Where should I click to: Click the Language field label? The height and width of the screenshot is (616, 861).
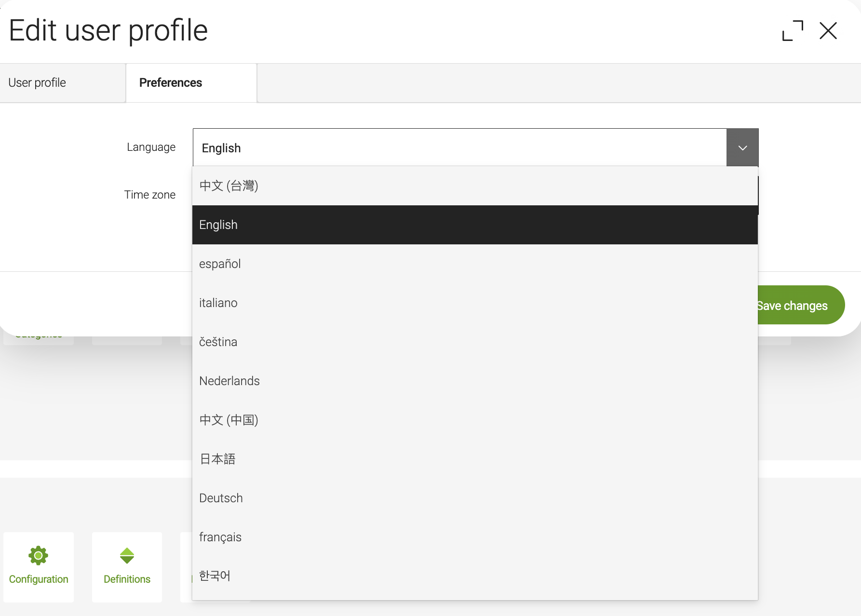tap(151, 147)
